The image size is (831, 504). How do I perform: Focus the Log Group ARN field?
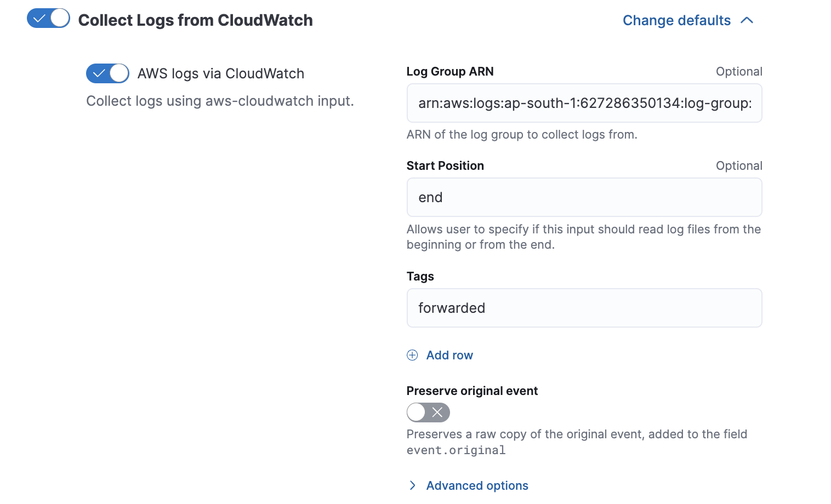click(x=584, y=103)
